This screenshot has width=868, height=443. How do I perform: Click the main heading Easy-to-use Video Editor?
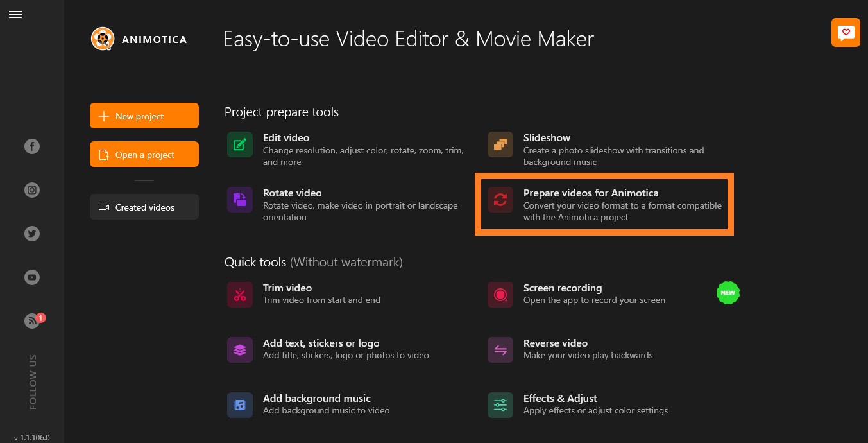(x=408, y=39)
